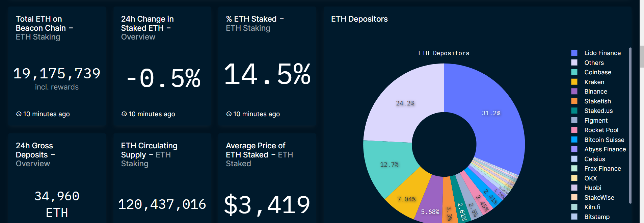This screenshot has height=223, width=644.
Task: Toggle the Lido Finance legend entry
Action: coord(602,53)
